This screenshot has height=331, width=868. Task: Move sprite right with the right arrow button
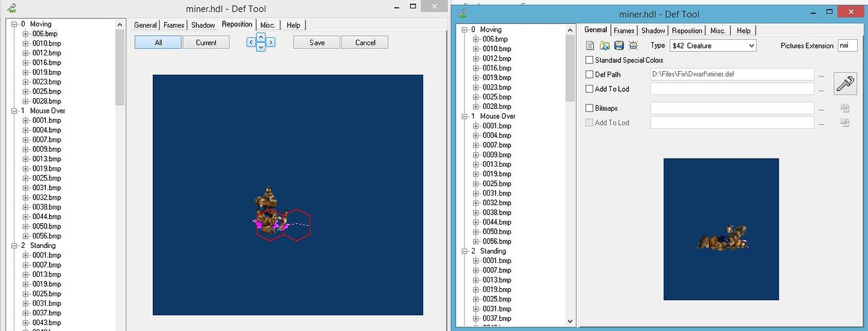(270, 42)
